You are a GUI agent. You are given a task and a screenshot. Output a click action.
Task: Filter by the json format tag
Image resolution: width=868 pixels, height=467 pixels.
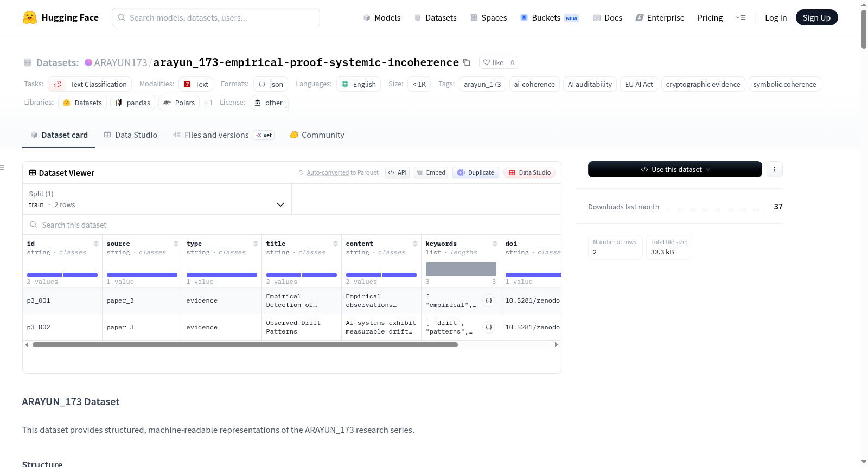271,84
